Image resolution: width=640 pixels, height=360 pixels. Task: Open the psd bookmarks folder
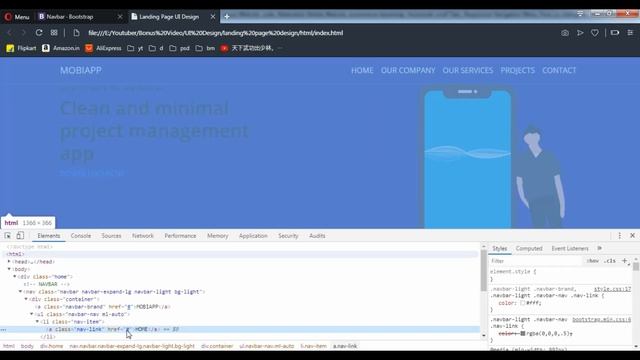coord(179,48)
